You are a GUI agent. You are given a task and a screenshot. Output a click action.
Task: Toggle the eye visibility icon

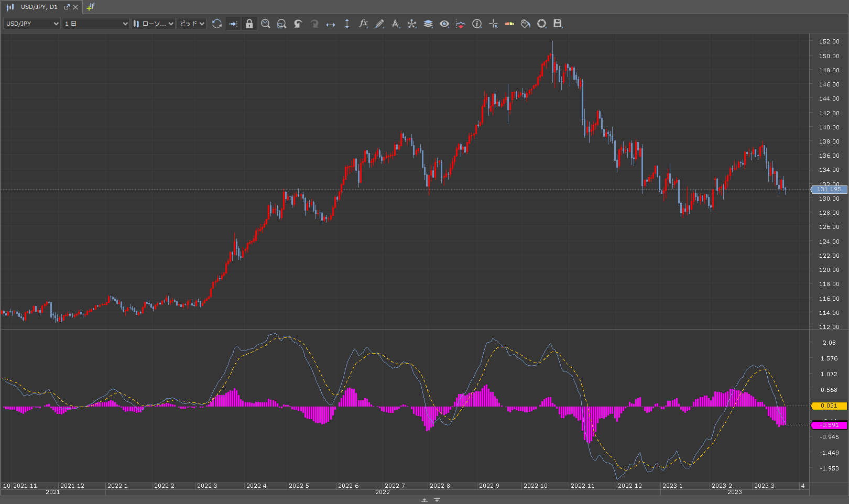[x=444, y=24]
